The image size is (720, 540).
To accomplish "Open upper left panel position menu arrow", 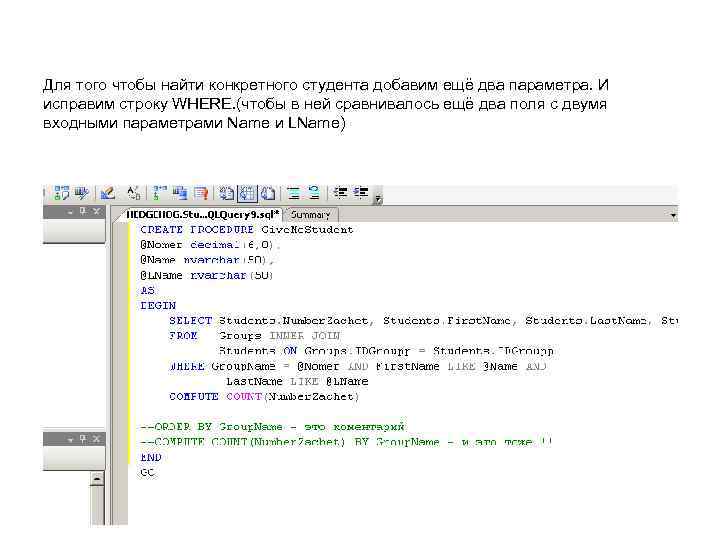I will pos(70,212).
